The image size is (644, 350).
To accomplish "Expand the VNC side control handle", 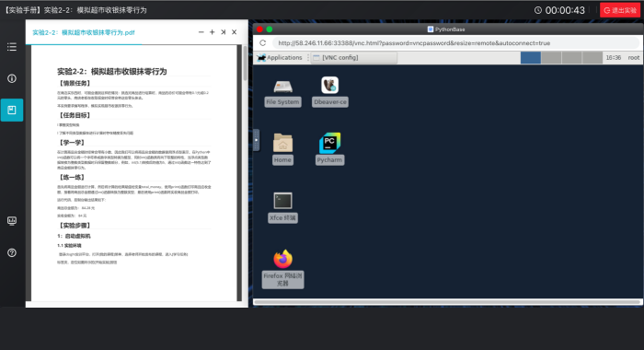I will 257,140.
